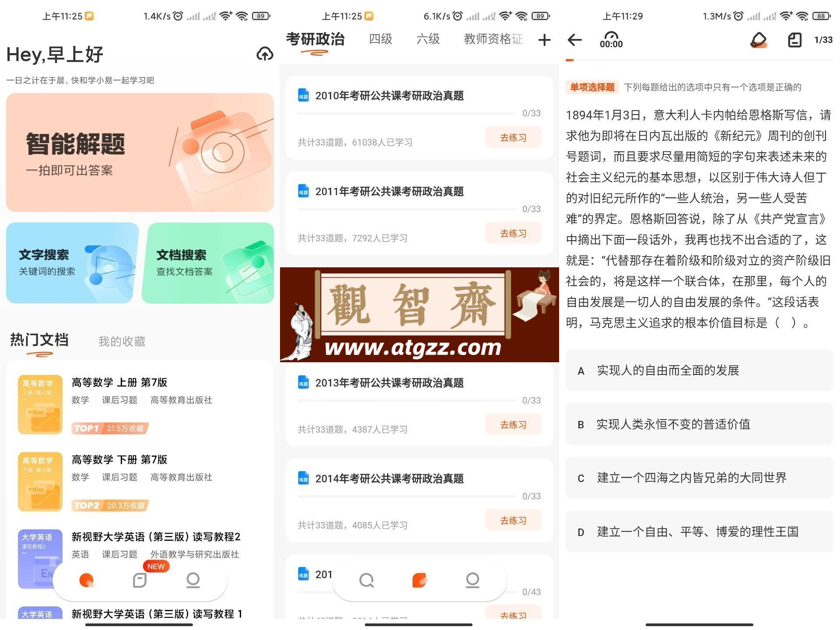Go back with the left arrow icon
The image size is (840, 630).
[x=574, y=40]
